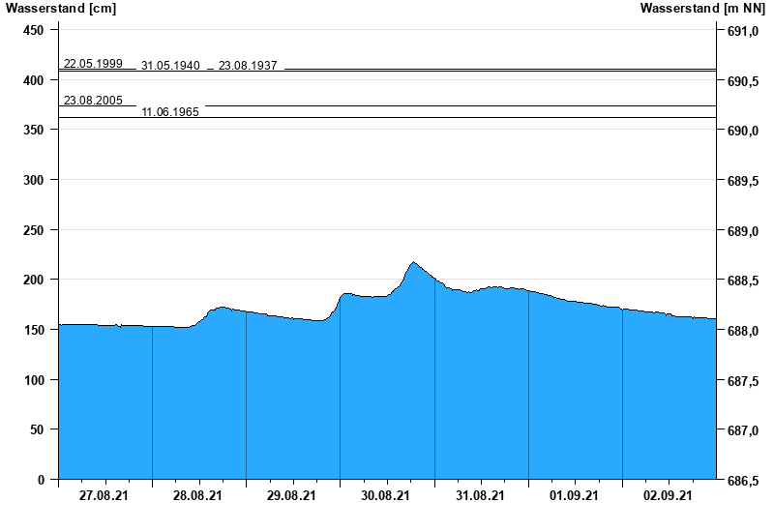Select the 11.06.1965 historic level label
The image size is (774, 532).
tap(170, 112)
